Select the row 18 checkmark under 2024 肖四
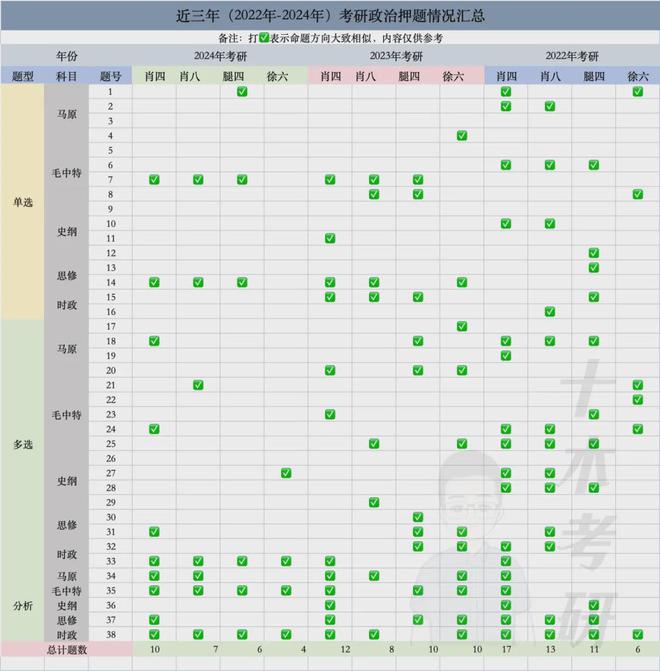660x671 pixels. click(154, 341)
